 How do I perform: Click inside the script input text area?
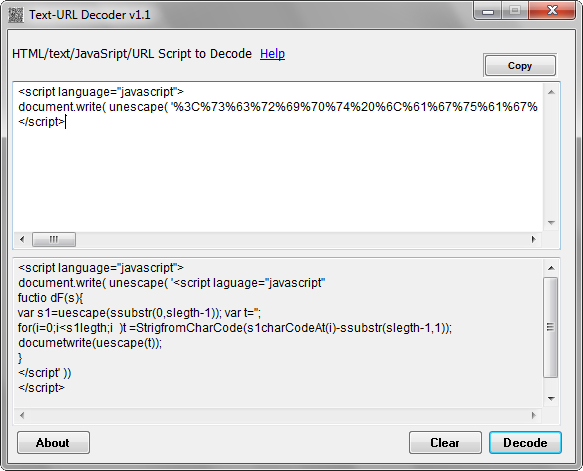(278, 157)
